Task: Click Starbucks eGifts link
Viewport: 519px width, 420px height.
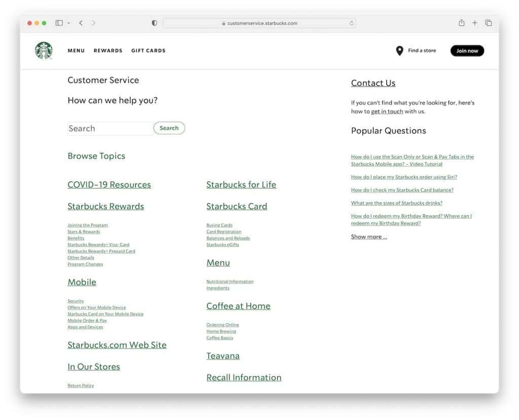Action: (x=223, y=245)
